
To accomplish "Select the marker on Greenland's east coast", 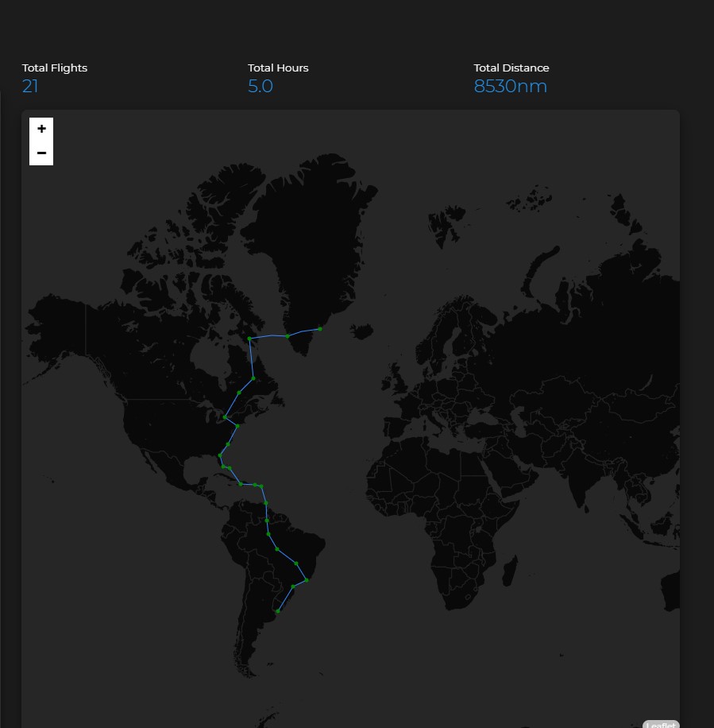I will (x=320, y=328).
